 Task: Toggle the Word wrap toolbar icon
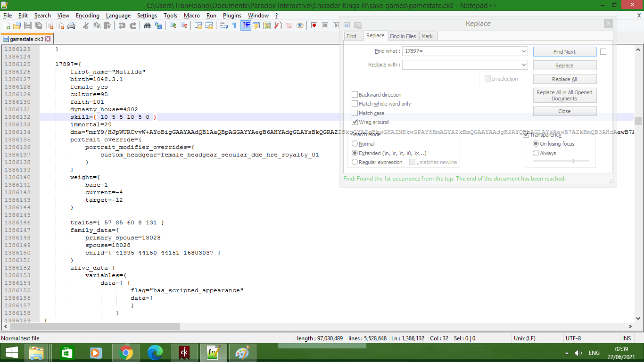(x=224, y=25)
